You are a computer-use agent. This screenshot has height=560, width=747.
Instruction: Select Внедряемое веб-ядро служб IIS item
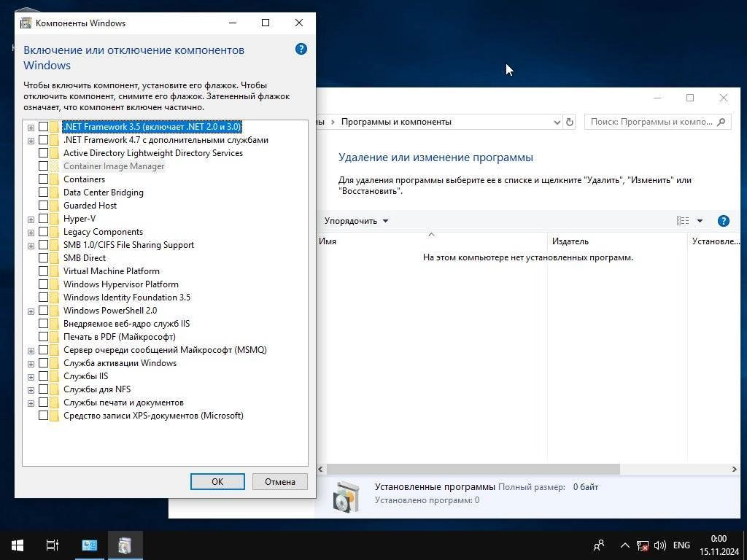click(x=126, y=324)
